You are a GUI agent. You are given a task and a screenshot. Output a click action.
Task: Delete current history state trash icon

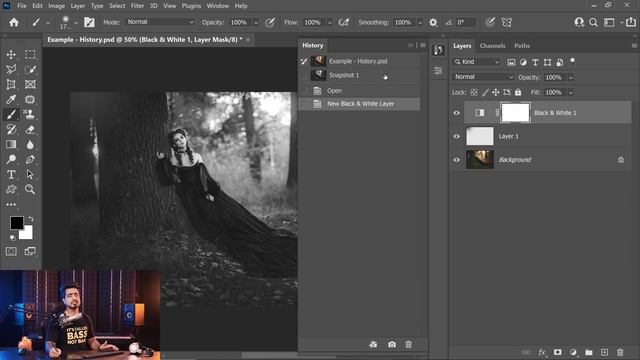pos(409,344)
